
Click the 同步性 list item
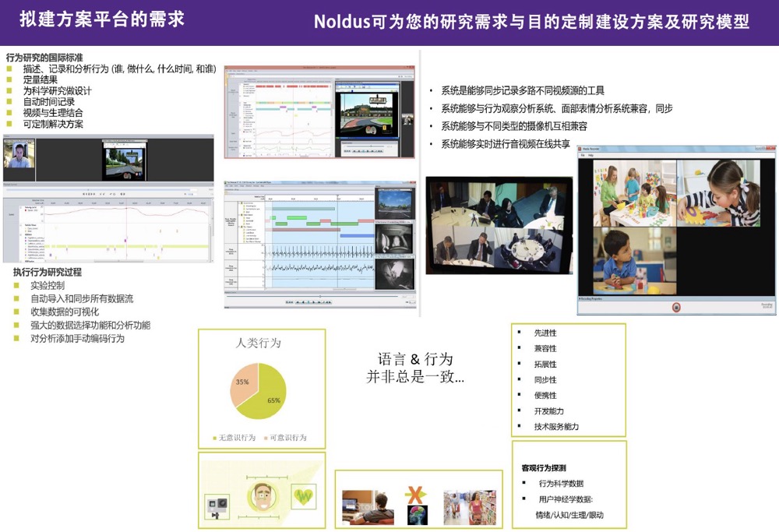[545, 380]
